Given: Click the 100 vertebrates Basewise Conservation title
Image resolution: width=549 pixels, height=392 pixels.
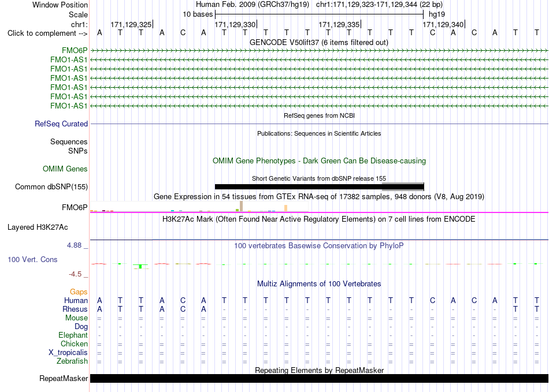Looking at the screenshot, I should pos(319,246).
